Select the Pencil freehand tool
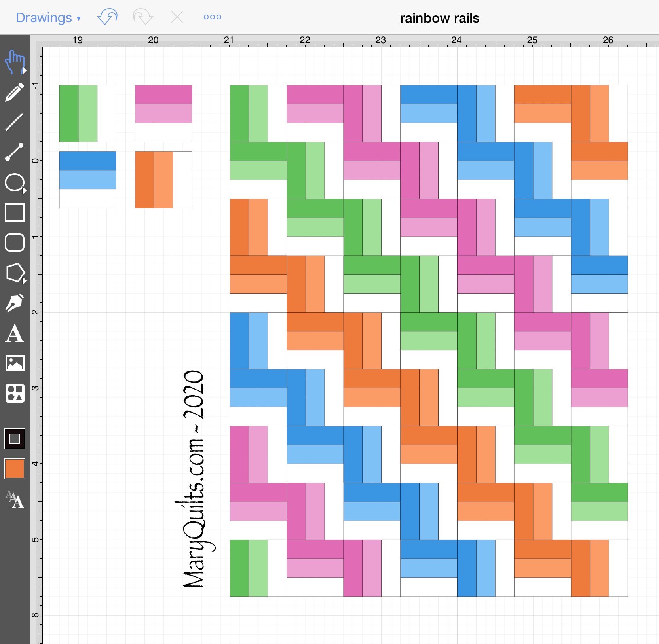The image size is (659, 644). point(15,93)
